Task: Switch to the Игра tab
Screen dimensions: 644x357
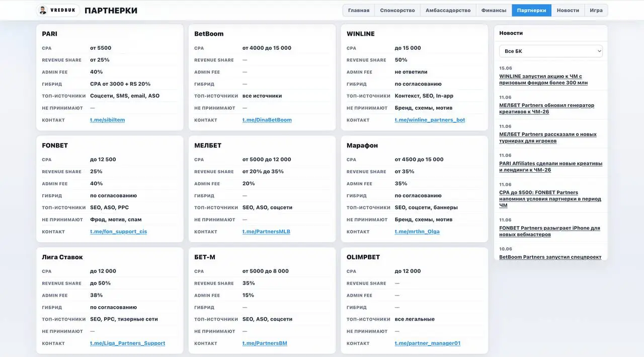Action: pos(596,10)
